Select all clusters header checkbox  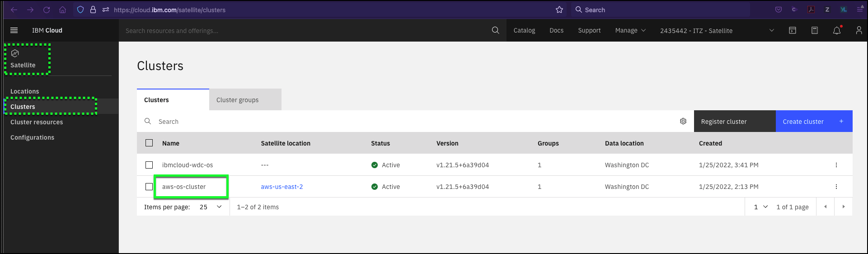click(x=149, y=143)
